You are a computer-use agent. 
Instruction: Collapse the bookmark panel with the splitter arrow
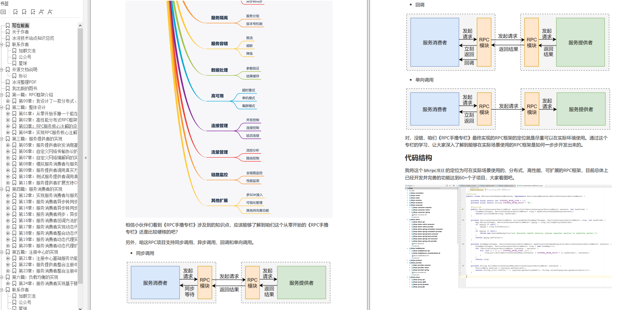(x=85, y=158)
